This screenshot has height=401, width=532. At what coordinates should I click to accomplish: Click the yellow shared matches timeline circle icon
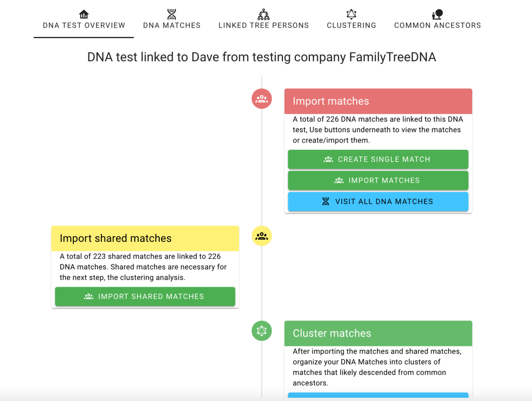pos(262,236)
